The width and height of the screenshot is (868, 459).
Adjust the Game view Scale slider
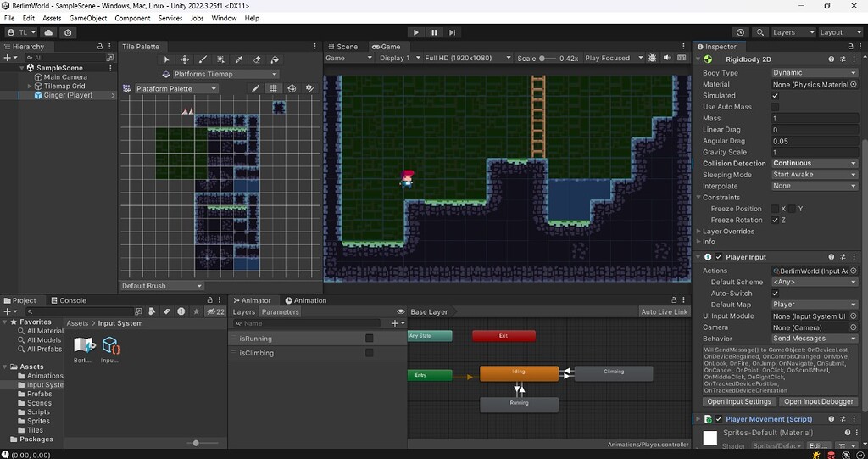coord(548,58)
